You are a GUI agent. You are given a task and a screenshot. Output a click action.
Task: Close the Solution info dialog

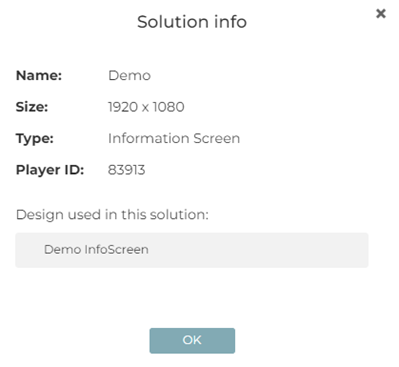click(381, 14)
